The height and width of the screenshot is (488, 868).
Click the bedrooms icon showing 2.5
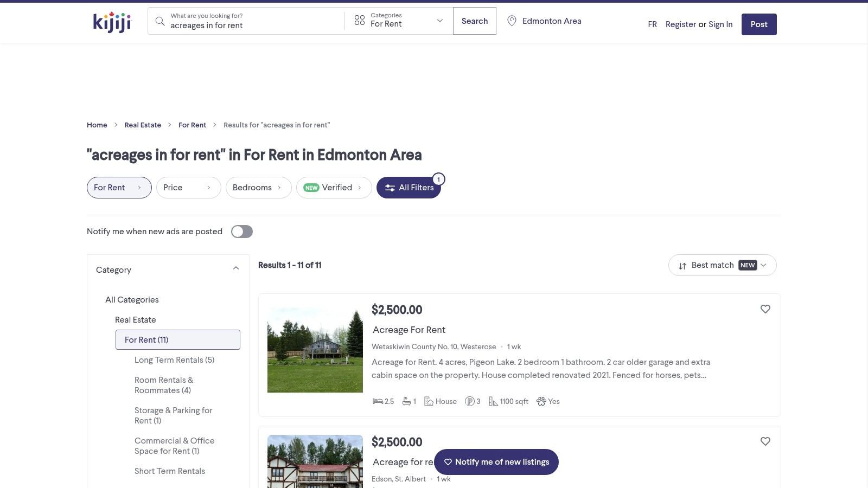tap(378, 401)
